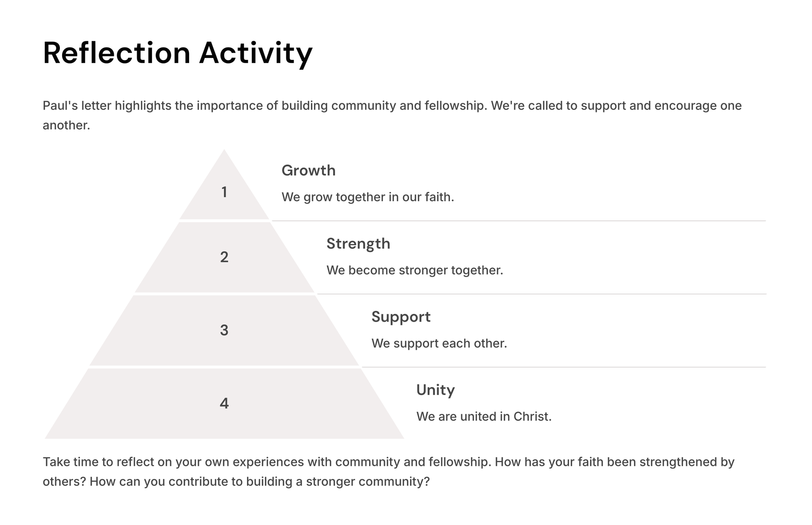The image size is (812, 525).
Task: Select the text "We are united in Christ."
Action: [x=484, y=416]
